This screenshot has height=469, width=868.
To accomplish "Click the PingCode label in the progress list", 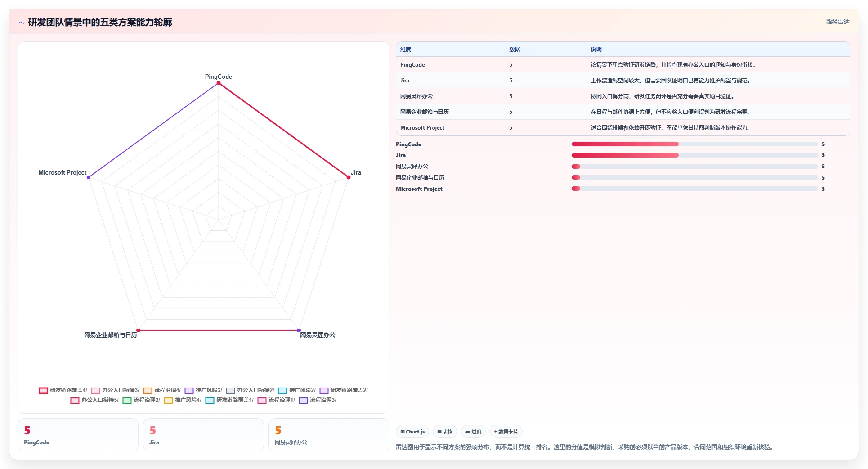I will coord(408,144).
